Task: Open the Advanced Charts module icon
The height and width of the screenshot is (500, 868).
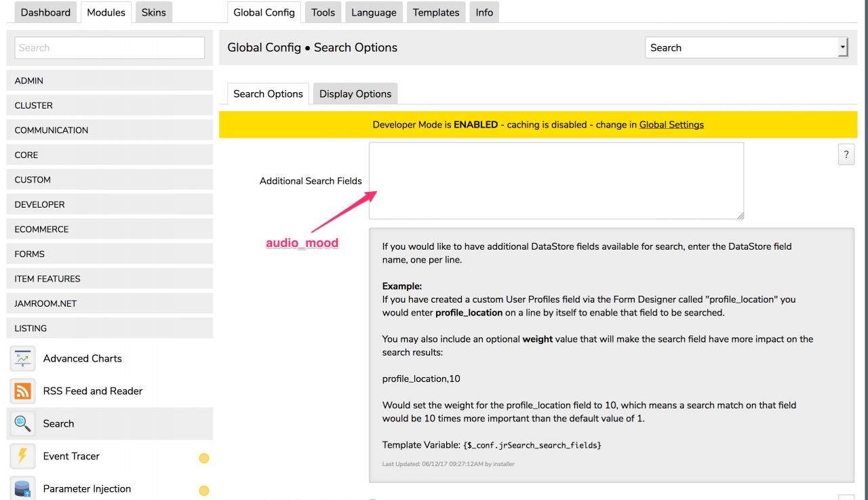Action: 24,358
